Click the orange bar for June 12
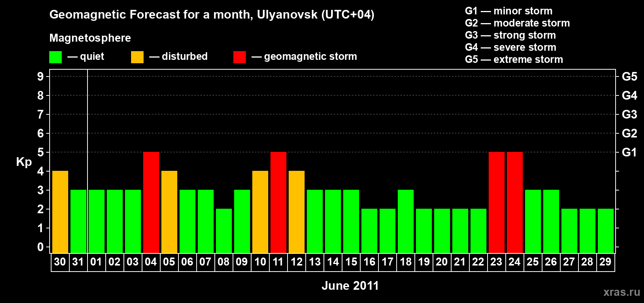Screen dimensions: 644x303 (297, 212)
